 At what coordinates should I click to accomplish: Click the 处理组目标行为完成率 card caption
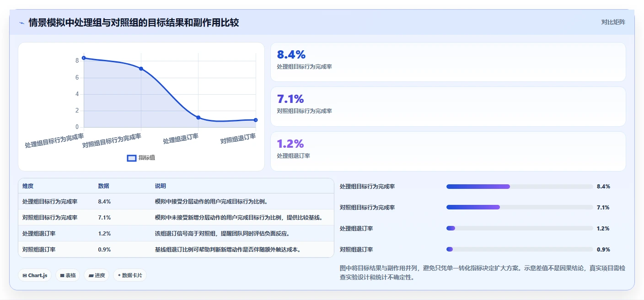[x=304, y=67]
